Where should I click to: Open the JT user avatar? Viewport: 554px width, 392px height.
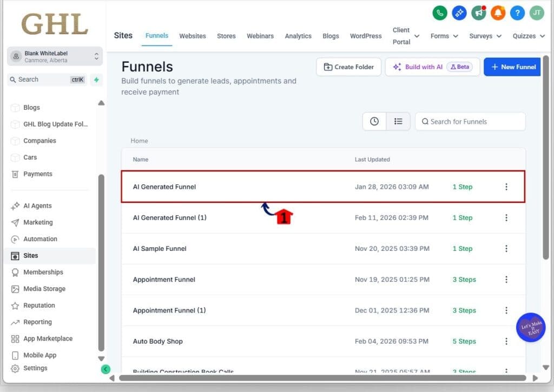coord(536,12)
